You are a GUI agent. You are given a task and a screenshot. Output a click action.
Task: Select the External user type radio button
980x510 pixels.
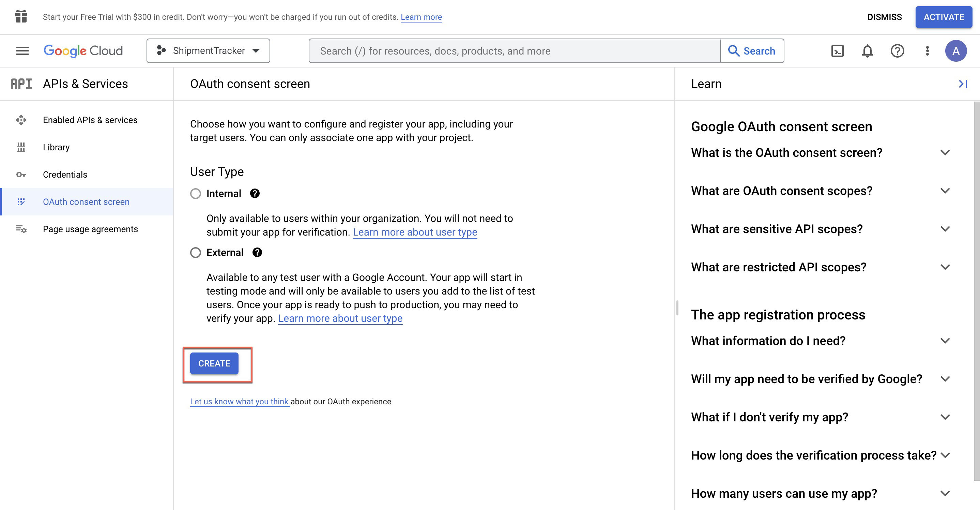coord(195,252)
